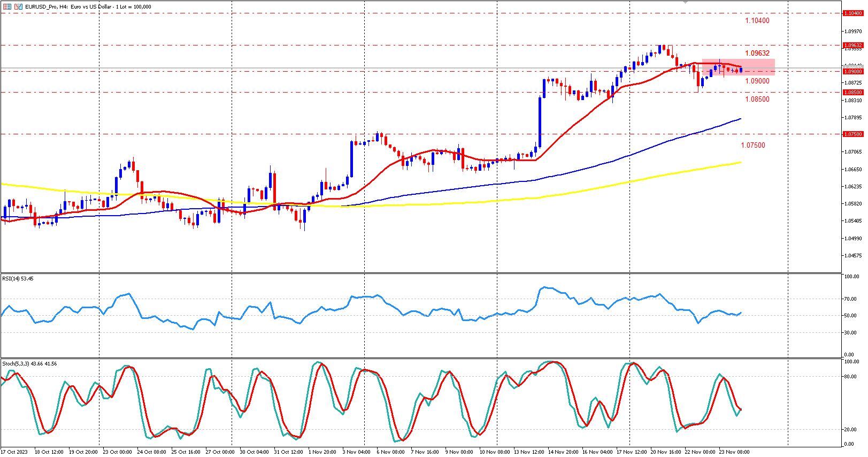Click the 7 Nov 16:00 time label

pyautogui.click(x=426, y=452)
